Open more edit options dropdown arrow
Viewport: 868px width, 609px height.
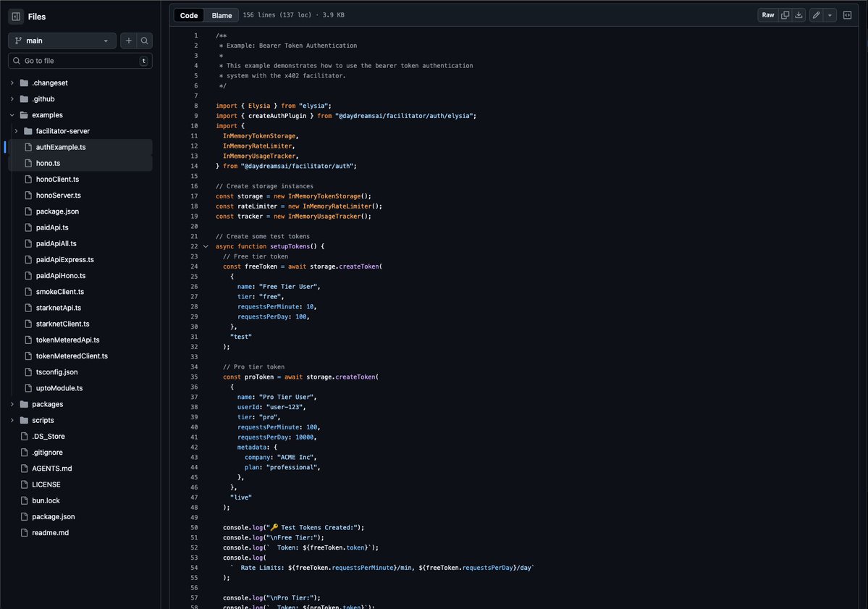(830, 15)
